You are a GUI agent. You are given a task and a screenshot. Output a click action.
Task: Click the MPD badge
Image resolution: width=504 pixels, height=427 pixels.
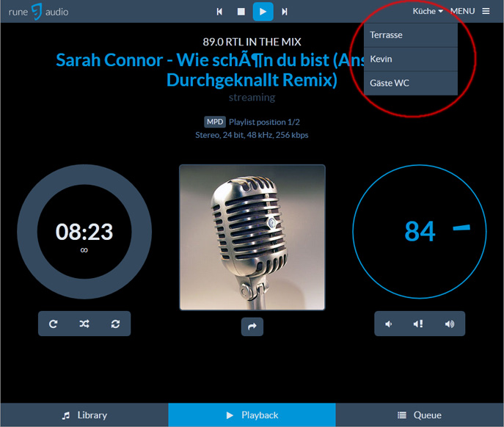click(x=215, y=122)
